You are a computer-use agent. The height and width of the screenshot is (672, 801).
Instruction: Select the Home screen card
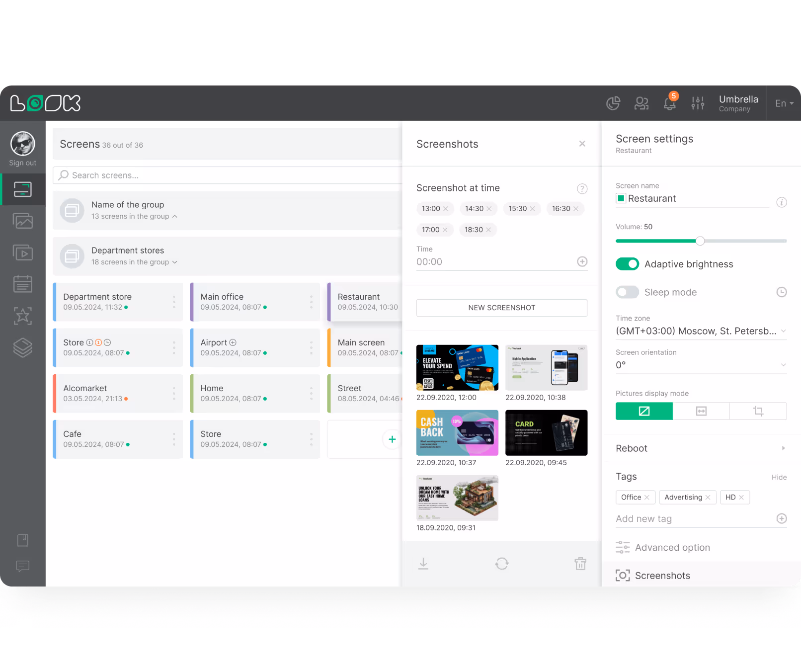[x=255, y=393]
